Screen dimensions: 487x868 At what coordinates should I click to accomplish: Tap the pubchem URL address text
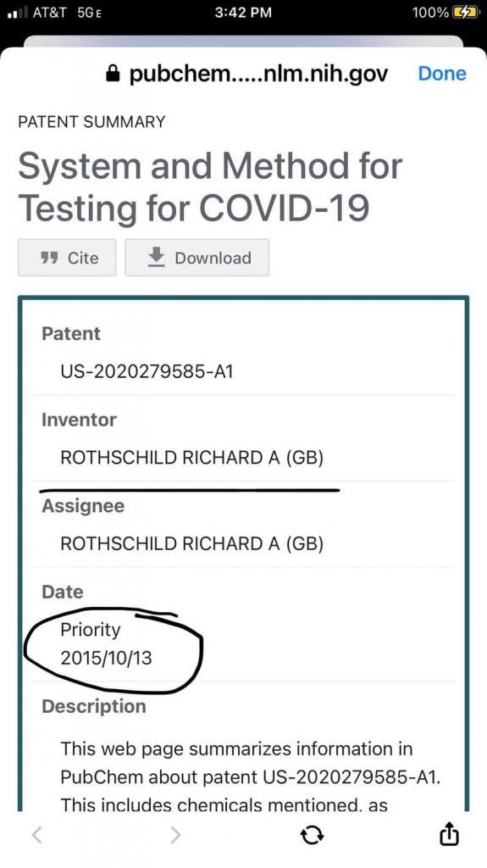tap(259, 73)
